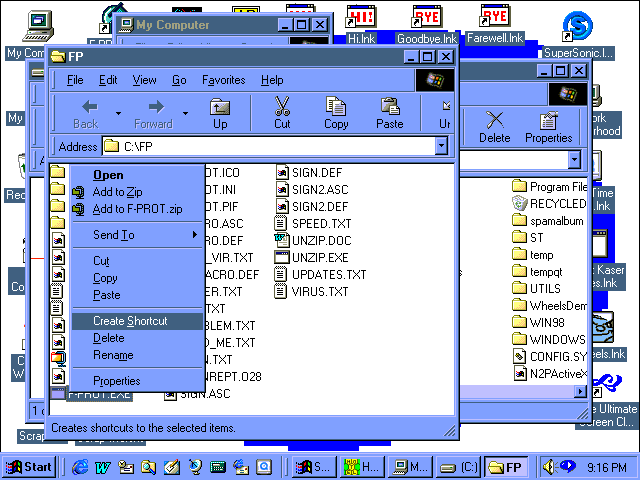Open the Go menu

(x=179, y=80)
